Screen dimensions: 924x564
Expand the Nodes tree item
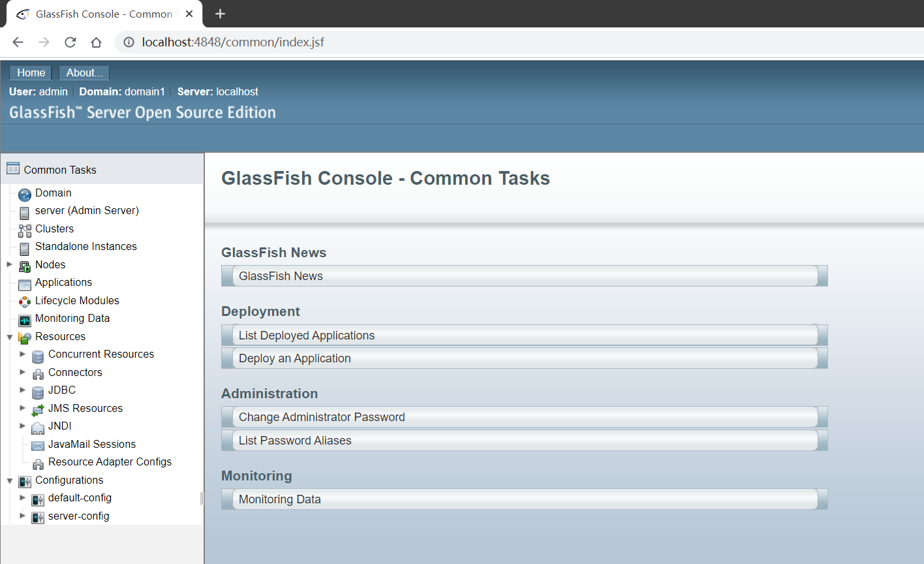click(10, 264)
